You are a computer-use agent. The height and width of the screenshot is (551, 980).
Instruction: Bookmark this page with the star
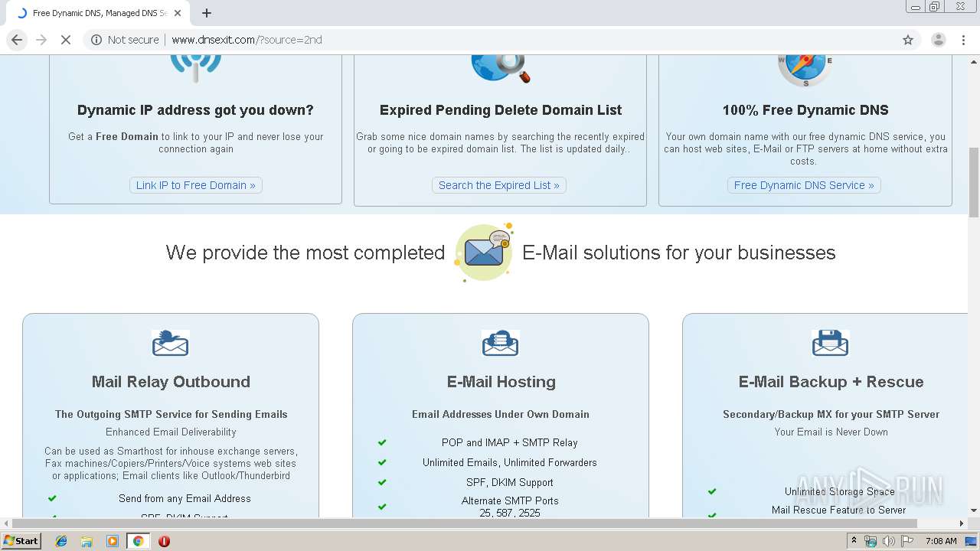tap(908, 40)
